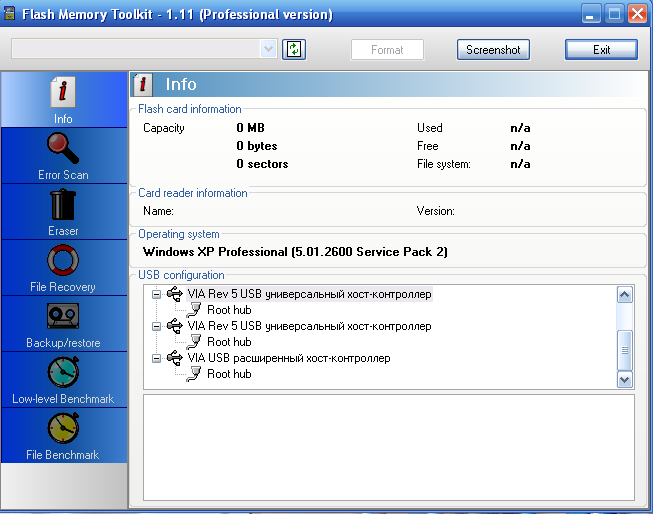
Task: Select second 'VIA Rev 5 USB универсальный хост-контроллер' row
Action: point(309,326)
